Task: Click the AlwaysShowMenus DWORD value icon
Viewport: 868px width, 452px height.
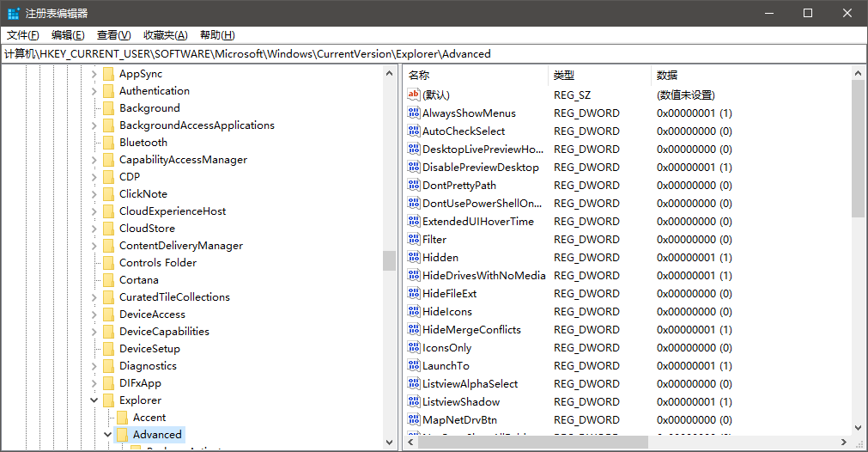Action: pyautogui.click(x=414, y=113)
